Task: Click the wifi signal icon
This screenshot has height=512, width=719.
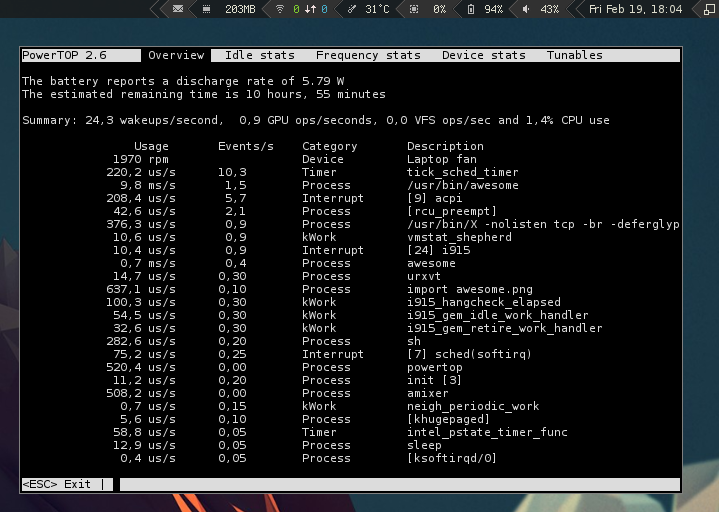Action: 280,9
